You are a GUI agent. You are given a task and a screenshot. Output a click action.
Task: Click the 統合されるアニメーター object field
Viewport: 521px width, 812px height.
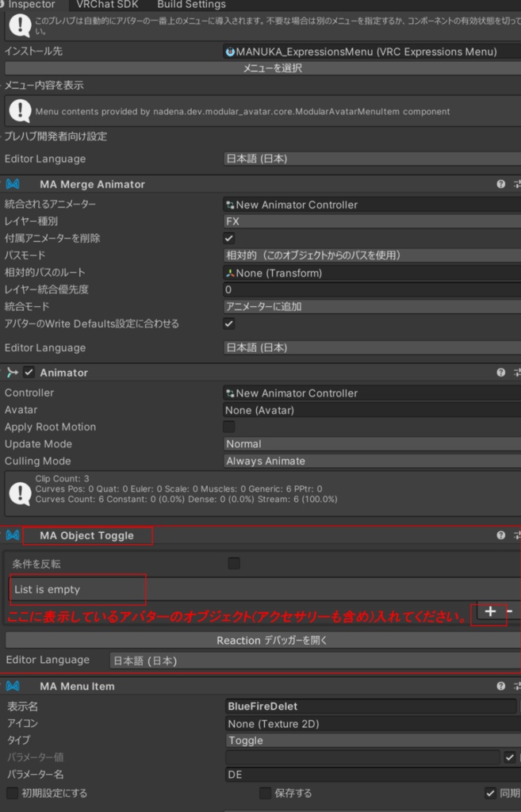coord(372,205)
